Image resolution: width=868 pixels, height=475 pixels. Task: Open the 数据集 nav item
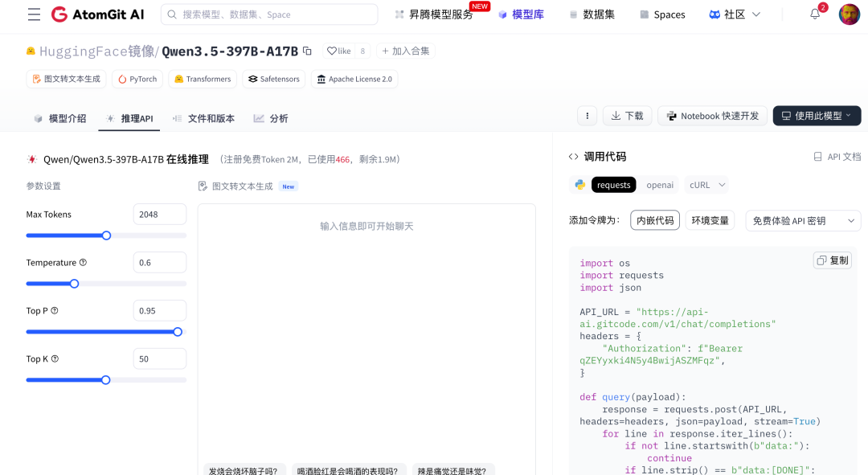[x=592, y=14]
